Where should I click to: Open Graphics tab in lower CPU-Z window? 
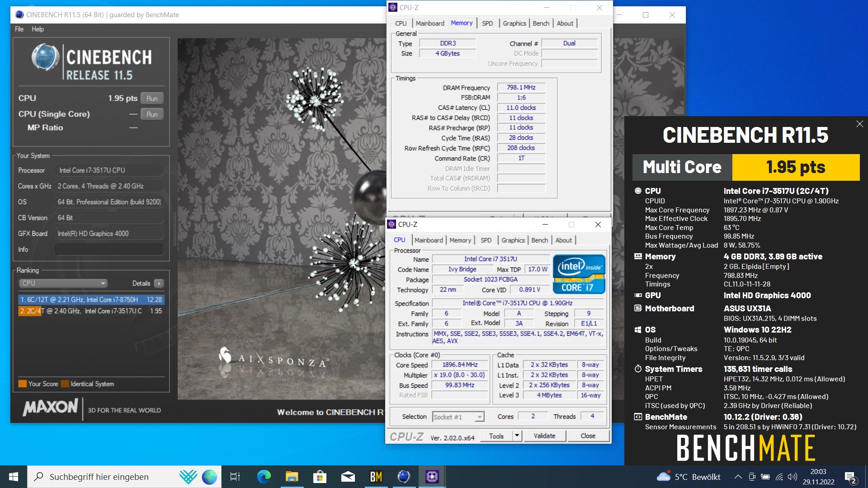click(513, 240)
